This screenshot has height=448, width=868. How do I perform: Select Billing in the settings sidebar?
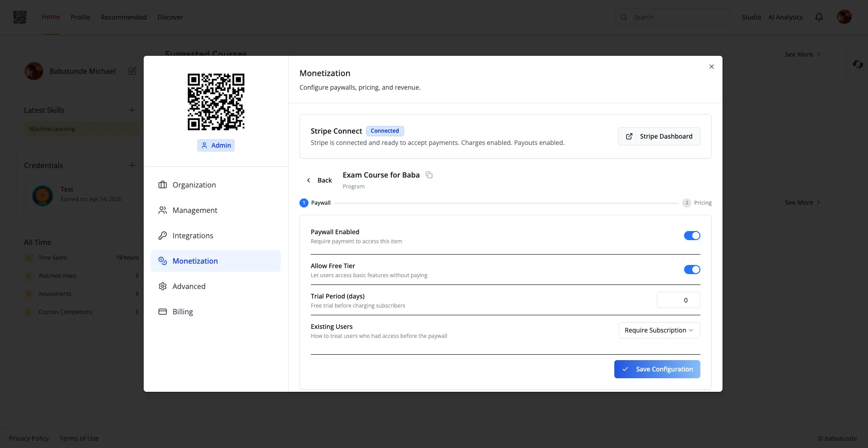(x=216, y=312)
